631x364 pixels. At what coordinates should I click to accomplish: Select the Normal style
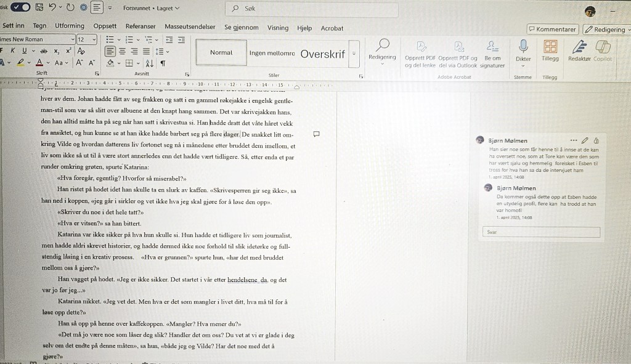pos(221,53)
